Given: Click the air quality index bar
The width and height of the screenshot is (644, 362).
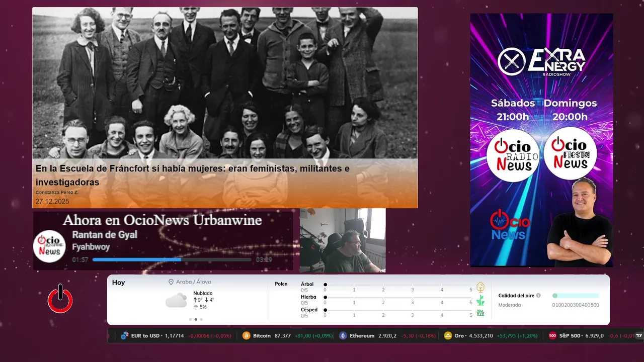Looking at the screenshot, I should pyautogui.click(x=576, y=296).
